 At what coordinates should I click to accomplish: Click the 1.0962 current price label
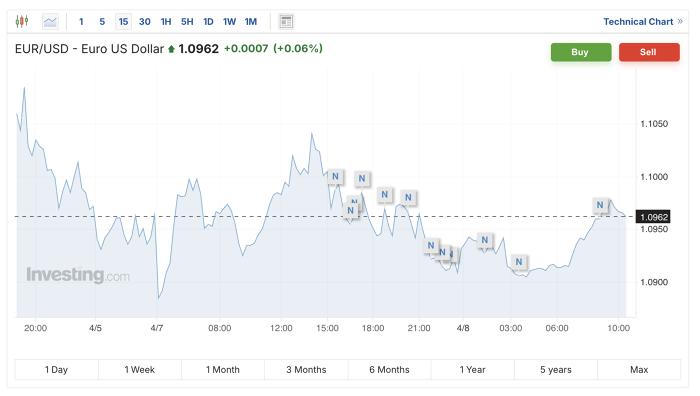coord(653,217)
